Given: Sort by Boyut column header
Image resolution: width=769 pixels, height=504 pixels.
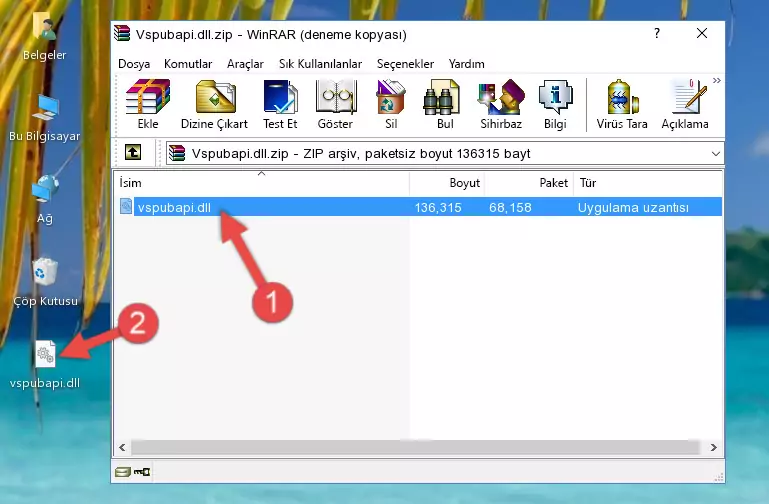Looking at the screenshot, I should [447, 183].
